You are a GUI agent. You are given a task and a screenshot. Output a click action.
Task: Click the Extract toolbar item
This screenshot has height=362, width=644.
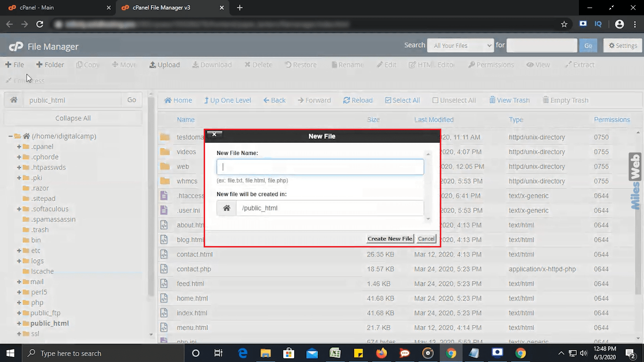click(x=579, y=65)
